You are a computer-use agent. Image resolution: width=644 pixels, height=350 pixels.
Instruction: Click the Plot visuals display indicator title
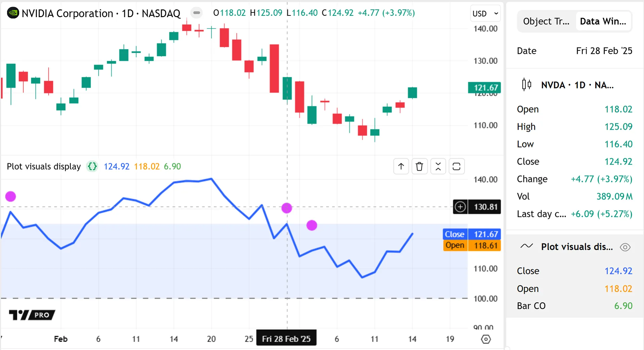pyautogui.click(x=44, y=166)
